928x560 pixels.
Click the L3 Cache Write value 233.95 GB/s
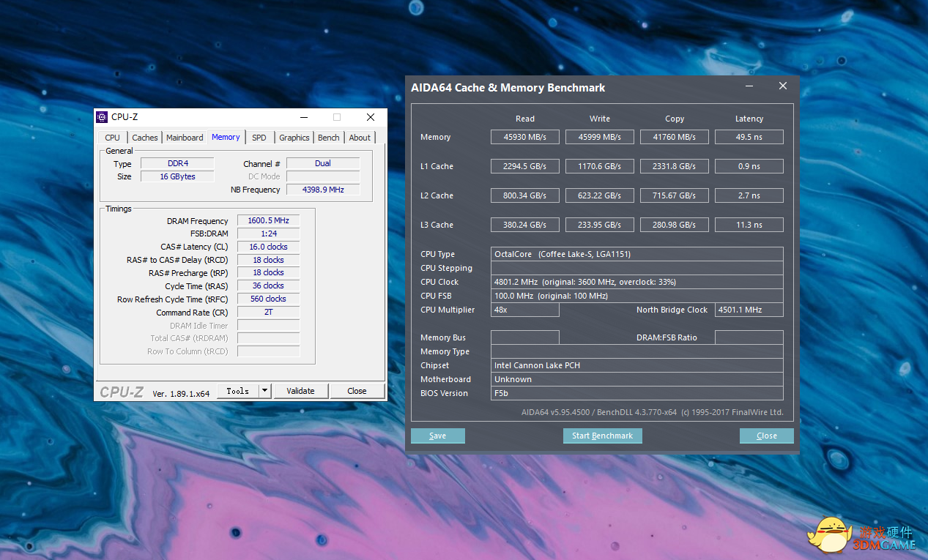pyautogui.click(x=600, y=225)
